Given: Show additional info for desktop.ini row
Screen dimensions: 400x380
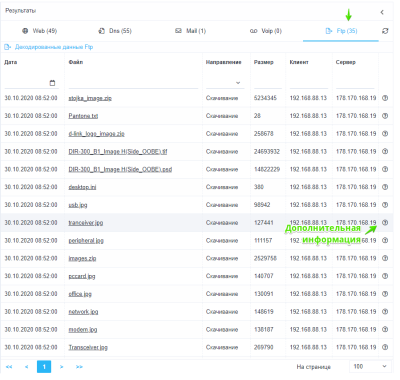Looking at the screenshot, I should coord(385,187).
